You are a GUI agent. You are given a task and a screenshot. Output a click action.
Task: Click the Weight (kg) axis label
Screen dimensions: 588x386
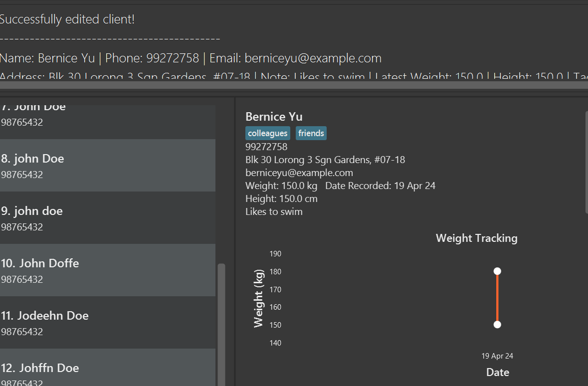(258, 298)
